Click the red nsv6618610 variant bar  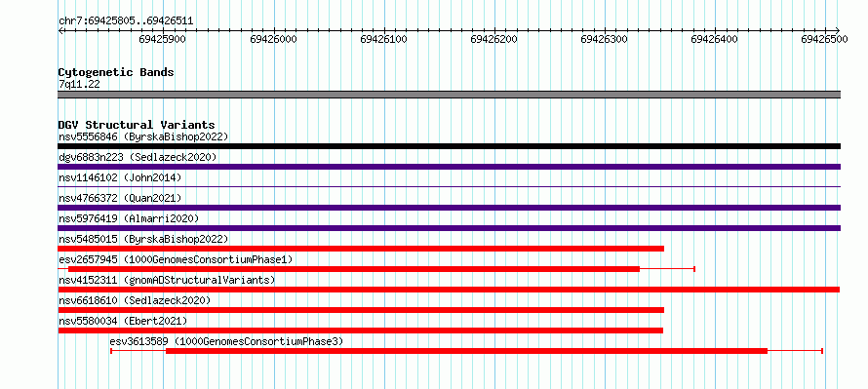click(x=361, y=310)
